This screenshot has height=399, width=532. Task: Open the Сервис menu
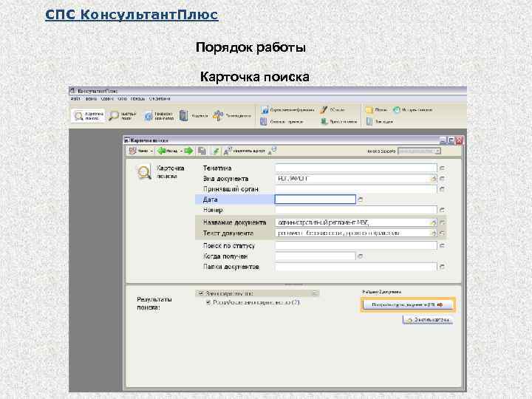[x=107, y=99]
